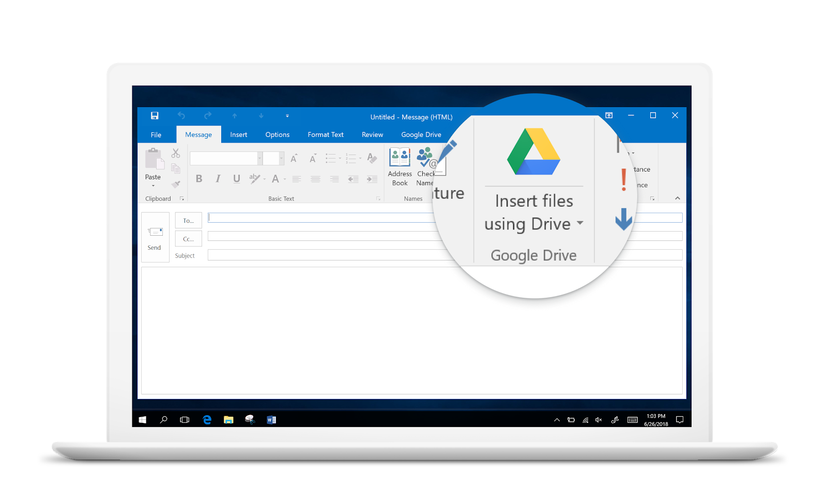Switch to the Insert tab
The width and height of the screenshot is (827, 504).
click(x=239, y=134)
